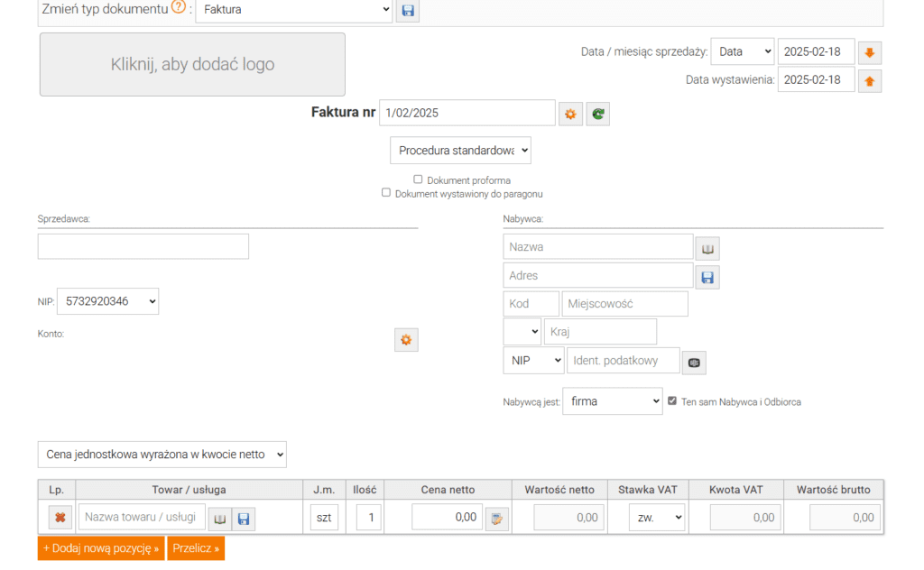The height and width of the screenshot is (570, 924).
Task: Open buyer address book icon next to Nazwa
Action: 707,247
